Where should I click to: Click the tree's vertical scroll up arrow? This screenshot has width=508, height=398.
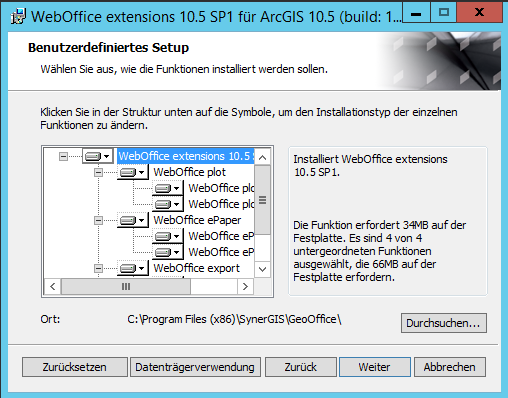(x=262, y=157)
